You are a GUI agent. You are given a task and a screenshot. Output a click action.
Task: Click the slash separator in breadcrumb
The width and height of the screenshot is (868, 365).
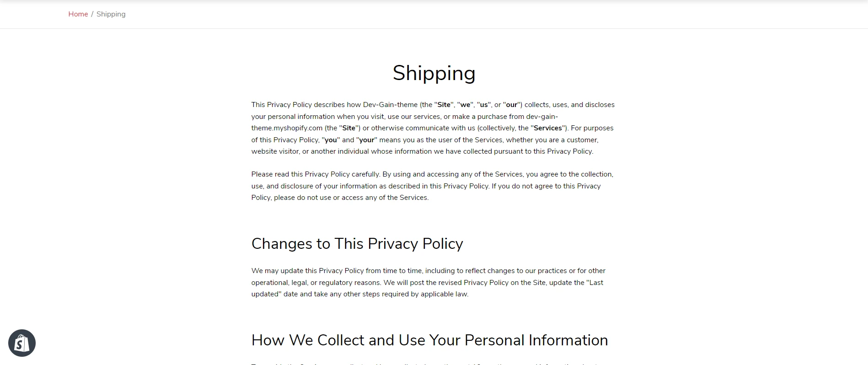coord(92,14)
